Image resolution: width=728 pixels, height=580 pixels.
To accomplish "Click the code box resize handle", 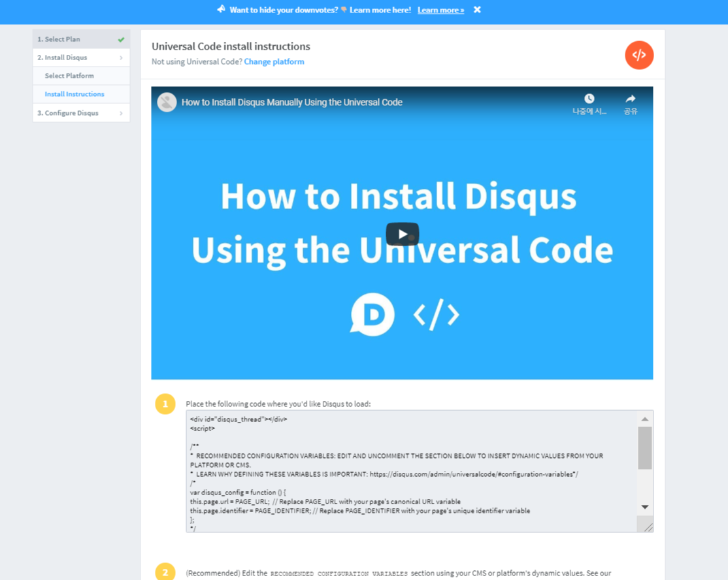I will click(649, 527).
